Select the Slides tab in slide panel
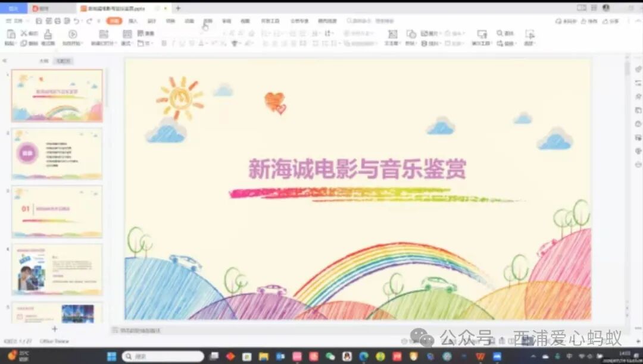 pos(63,61)
